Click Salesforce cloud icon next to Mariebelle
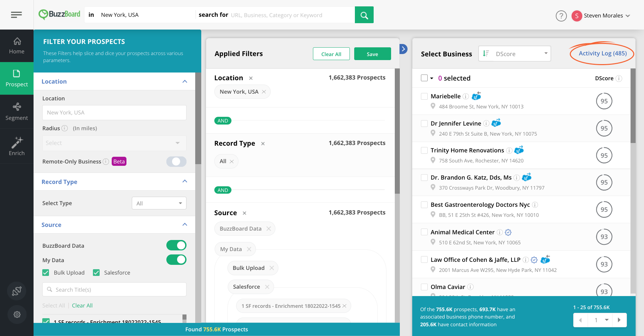 [x=476, y=96]
